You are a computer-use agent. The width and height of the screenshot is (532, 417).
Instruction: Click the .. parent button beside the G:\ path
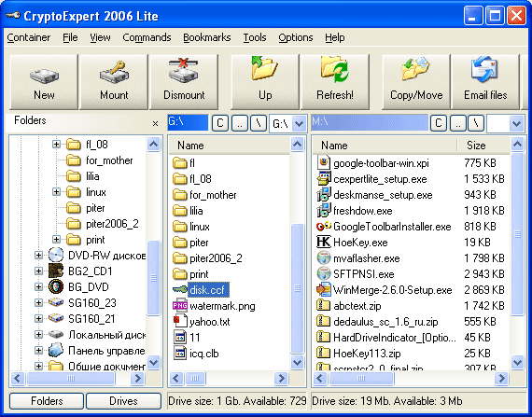click(x=240, y=123)
